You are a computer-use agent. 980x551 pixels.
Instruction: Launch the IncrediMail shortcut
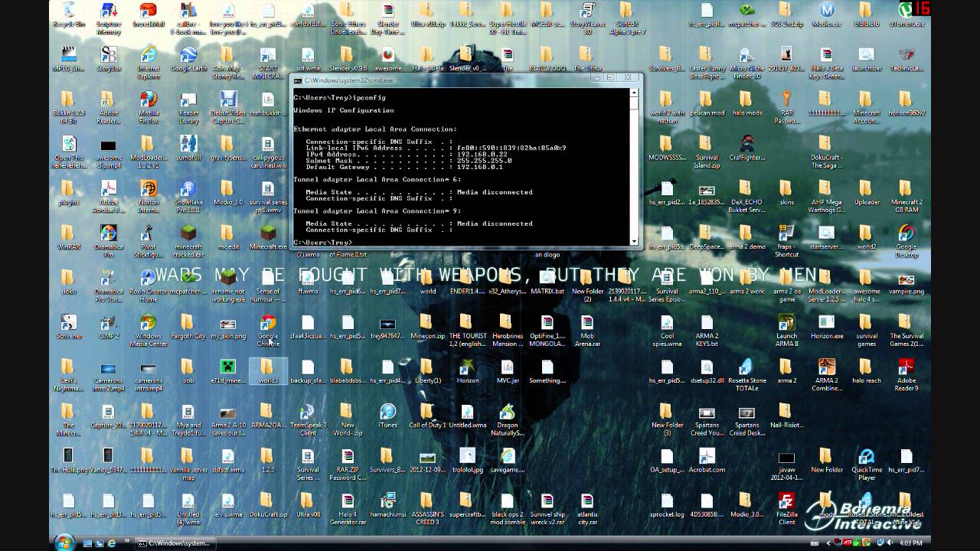149,15
